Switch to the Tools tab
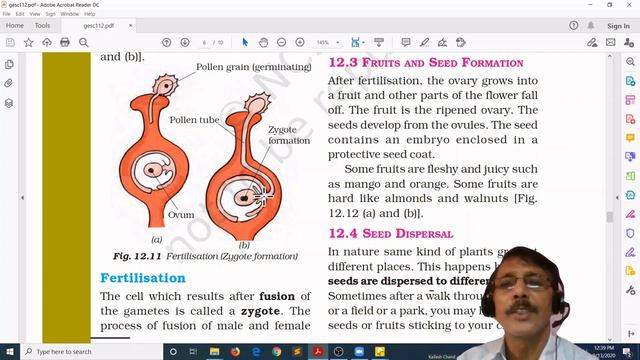The image size is (640, 360). tap(42, 25)
